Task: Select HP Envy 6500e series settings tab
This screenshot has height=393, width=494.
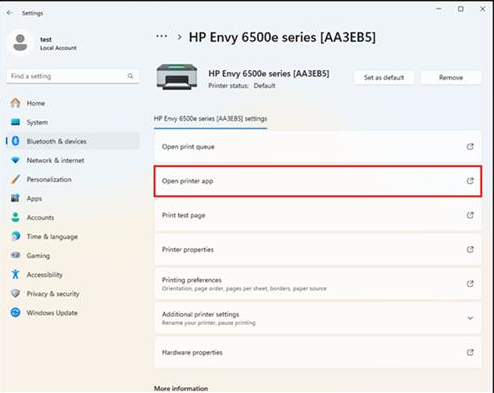Action: (210, 119)
